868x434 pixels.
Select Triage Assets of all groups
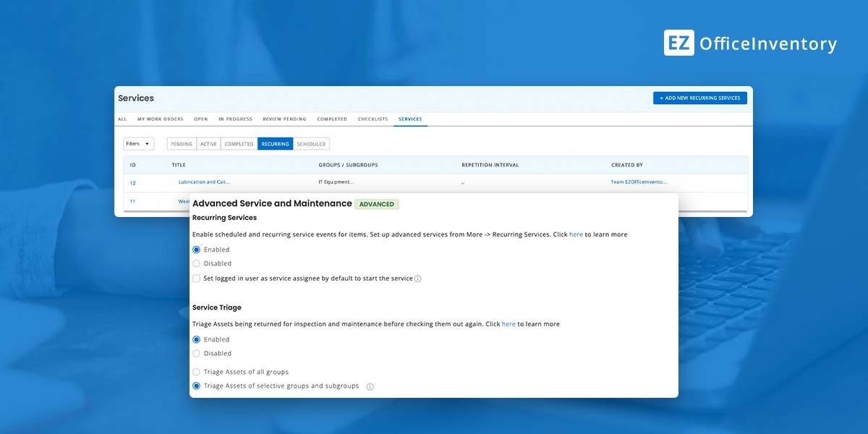(x=196, y=371)
